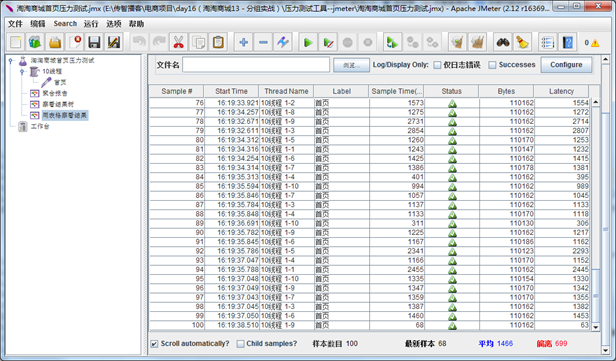Click the Configure button
Viewport: 616px width, 361px height.
coord(566,65)
